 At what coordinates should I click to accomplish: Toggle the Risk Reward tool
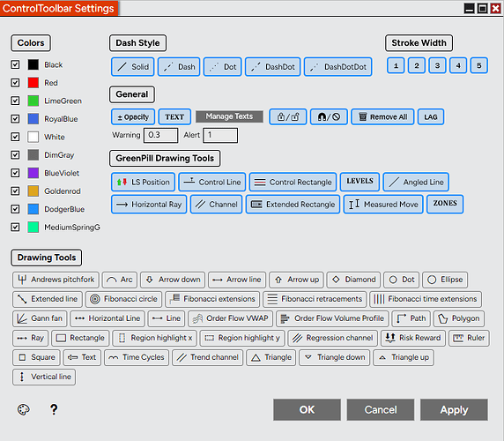coord(413,338)
